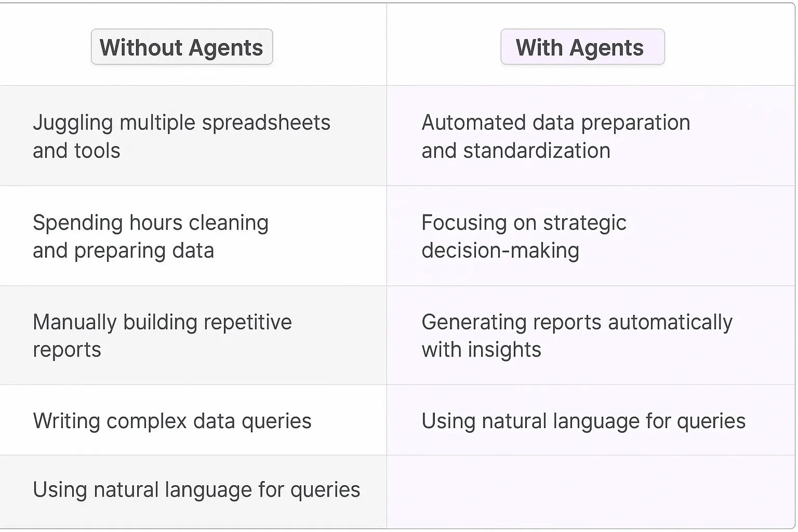Click the word "standardization" in the right column
Screen dimensions: 798x532
(537, 151)
